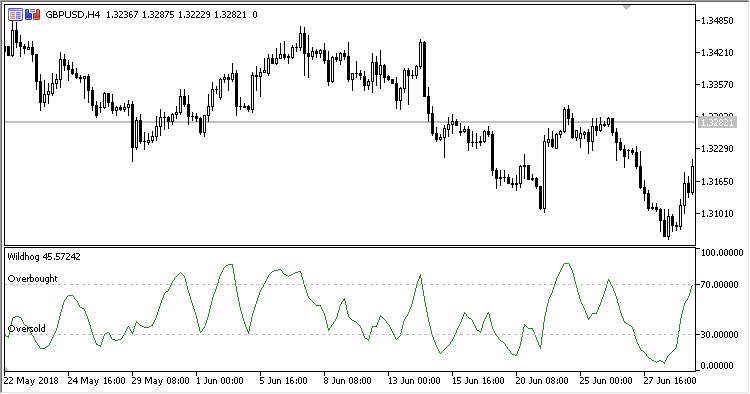Screen dimensions: 750x394
Task: Click the 20 Jun 08:00 time label
Action: click(542, 381)
